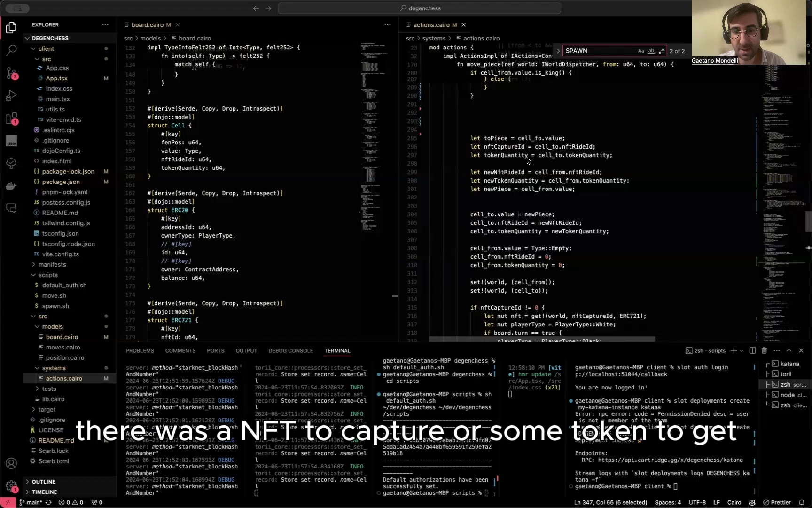This screenshot has width=812, height=508.
Task: Switch to the DEBUG CONSOLE panel tab
Action: (290, 350)
